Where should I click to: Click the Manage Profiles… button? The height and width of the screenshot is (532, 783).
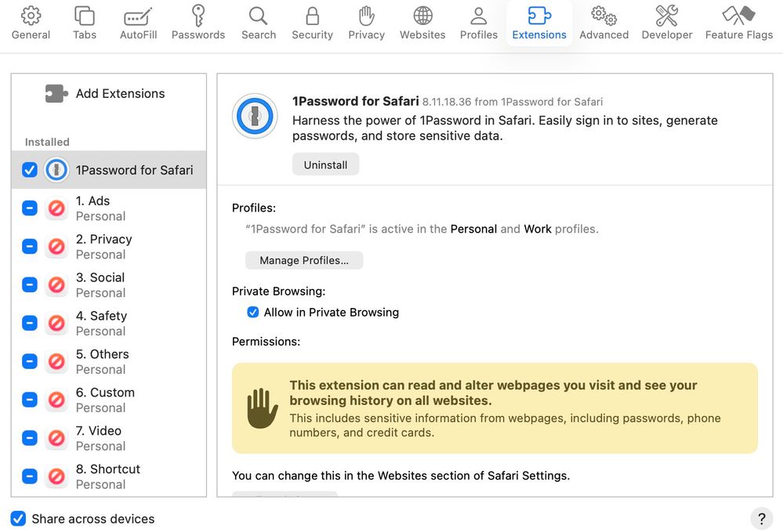pos(304,260)
